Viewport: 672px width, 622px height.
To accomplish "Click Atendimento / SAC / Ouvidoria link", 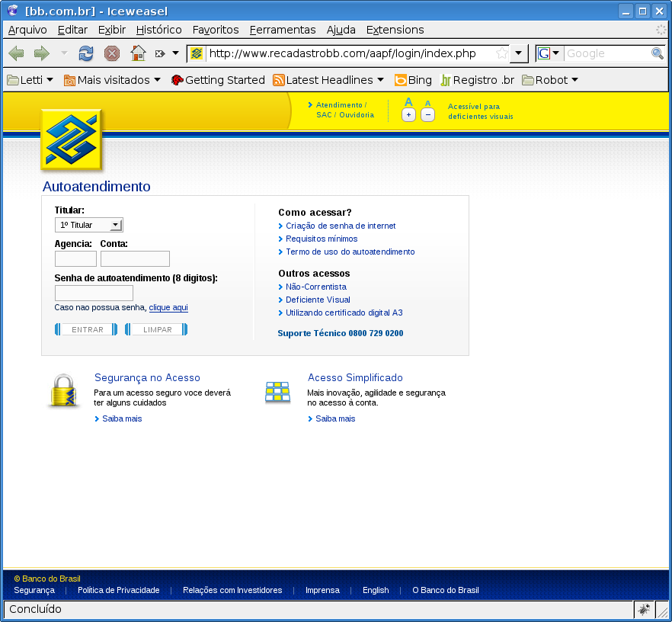I will tap(344, 110).
